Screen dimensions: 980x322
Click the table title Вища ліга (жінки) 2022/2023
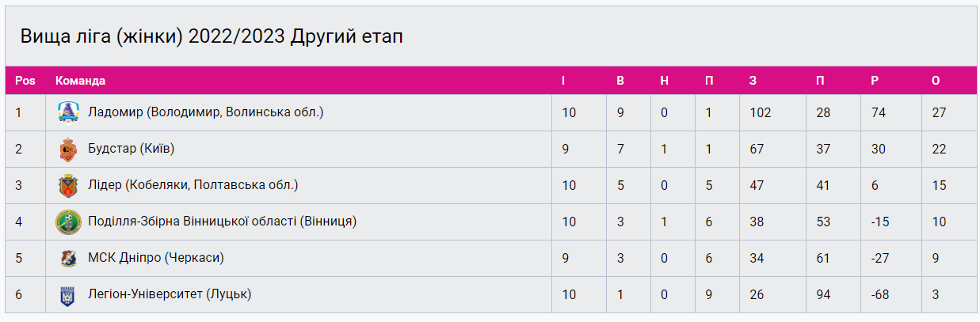click(x=212, y=37)
